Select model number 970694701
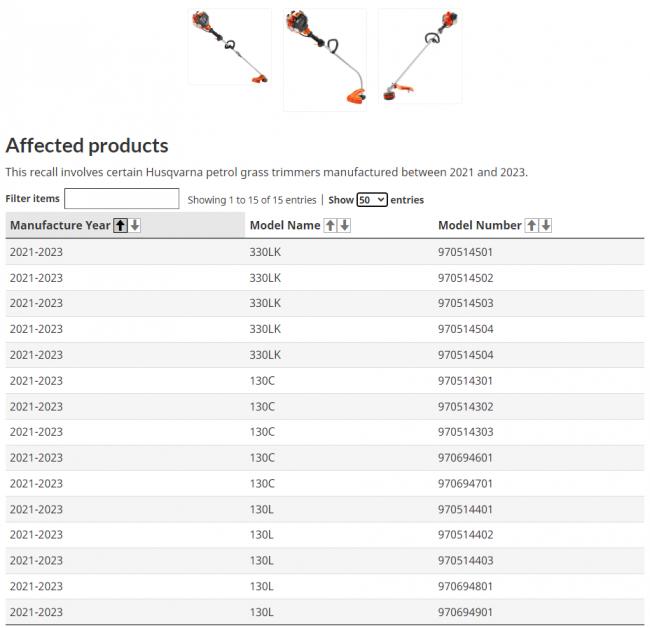The width and height of the screenshot is (650, 628). (x=465, y=483)
